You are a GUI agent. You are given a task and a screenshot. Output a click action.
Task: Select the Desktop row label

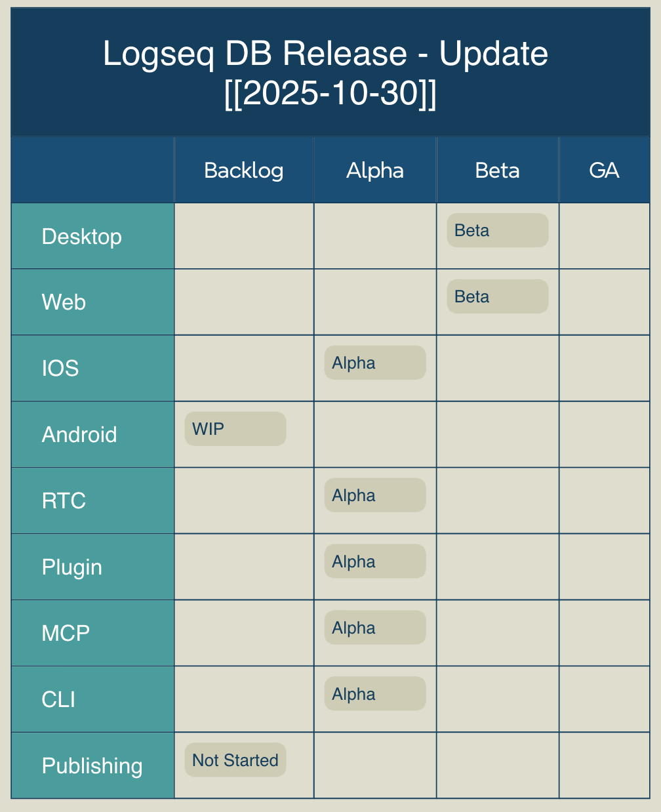click(x=82, y=237)
